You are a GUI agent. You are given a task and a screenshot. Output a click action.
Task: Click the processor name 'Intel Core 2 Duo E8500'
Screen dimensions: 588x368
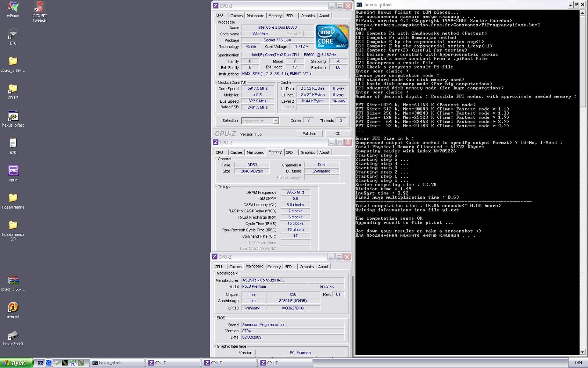coord(277,27)
